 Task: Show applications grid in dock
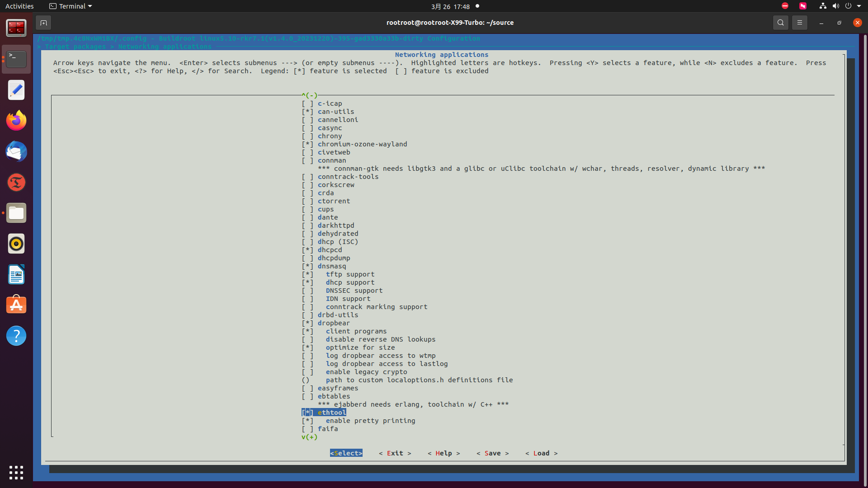click(x=16, y=472)
